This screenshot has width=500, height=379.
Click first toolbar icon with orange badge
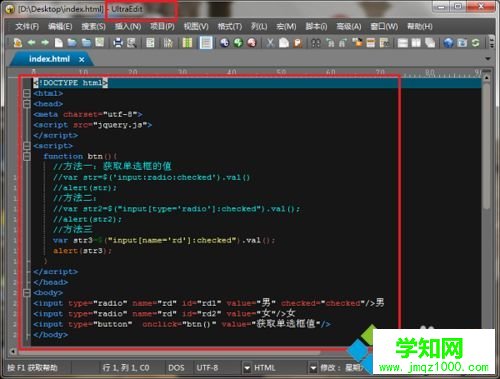17,43
